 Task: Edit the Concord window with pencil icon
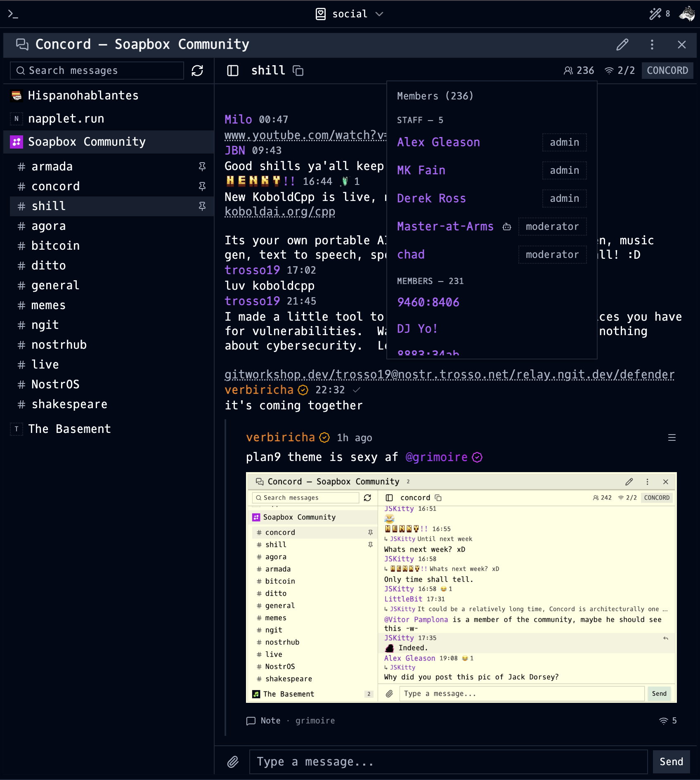tap(622, 45)
